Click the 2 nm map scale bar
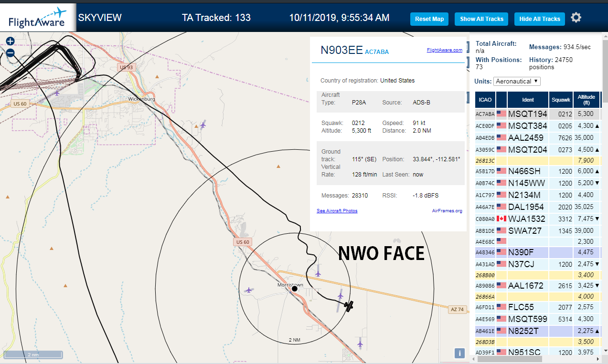The image size is (608, 364). 33,354
